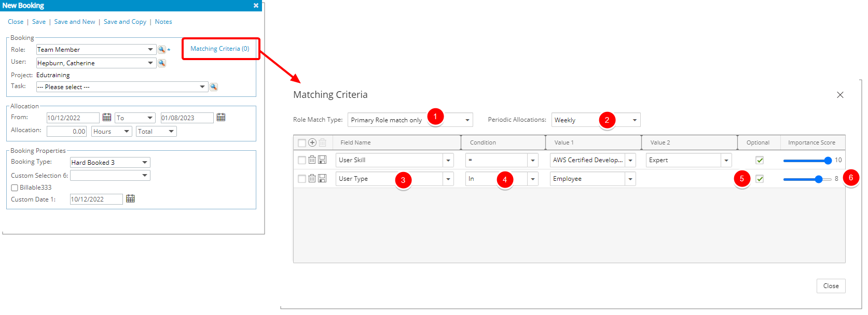Toggle Optional checkbox for User Skill row
The image size is (868, 315).
760,161
